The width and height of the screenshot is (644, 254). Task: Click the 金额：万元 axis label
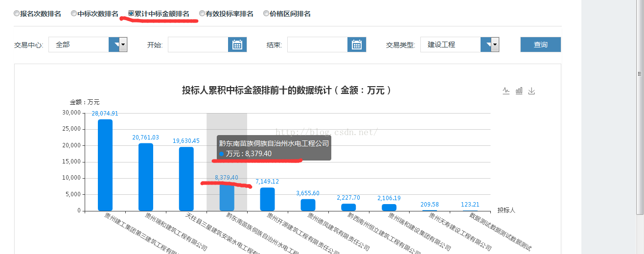tap(85, 102)
